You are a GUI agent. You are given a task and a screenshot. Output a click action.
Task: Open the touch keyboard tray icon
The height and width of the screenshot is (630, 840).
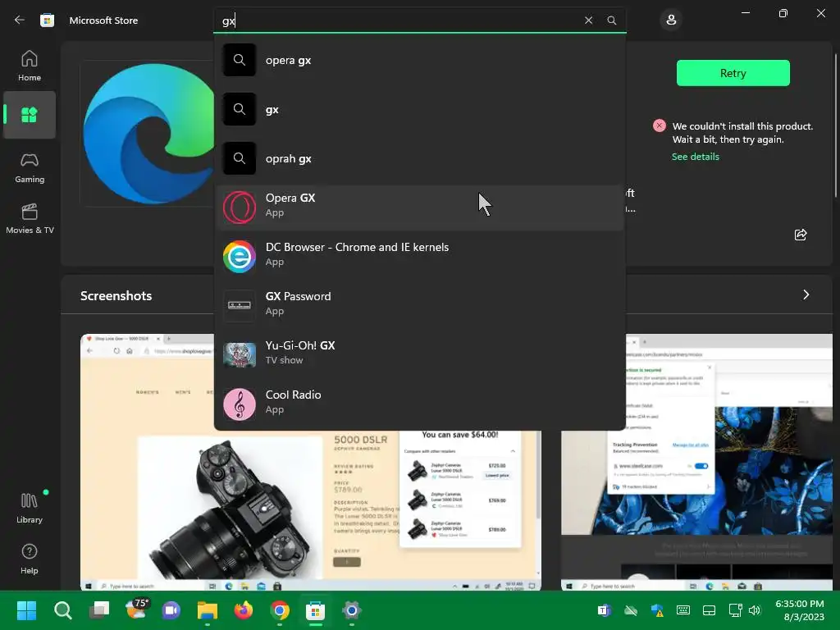[683, 610]
